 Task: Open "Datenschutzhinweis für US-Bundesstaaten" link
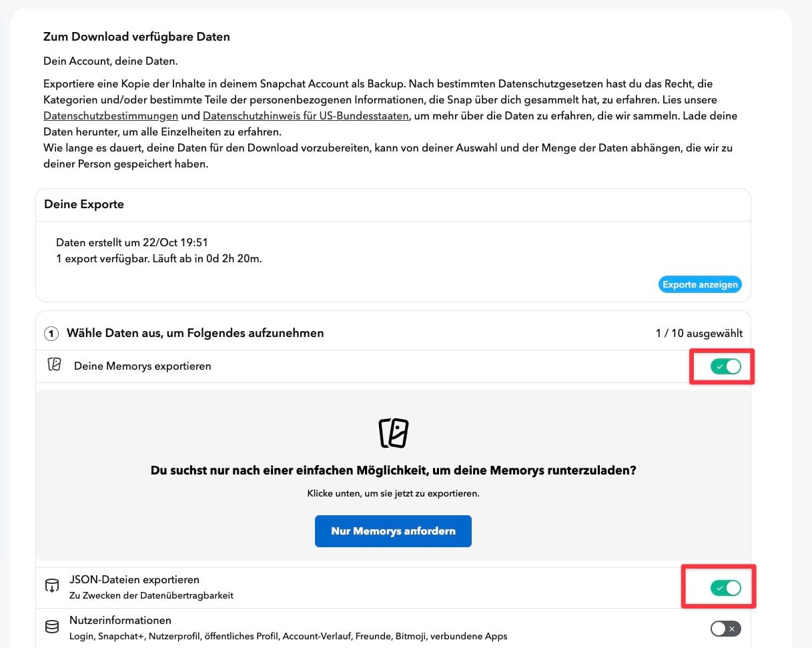click(306, 115)
